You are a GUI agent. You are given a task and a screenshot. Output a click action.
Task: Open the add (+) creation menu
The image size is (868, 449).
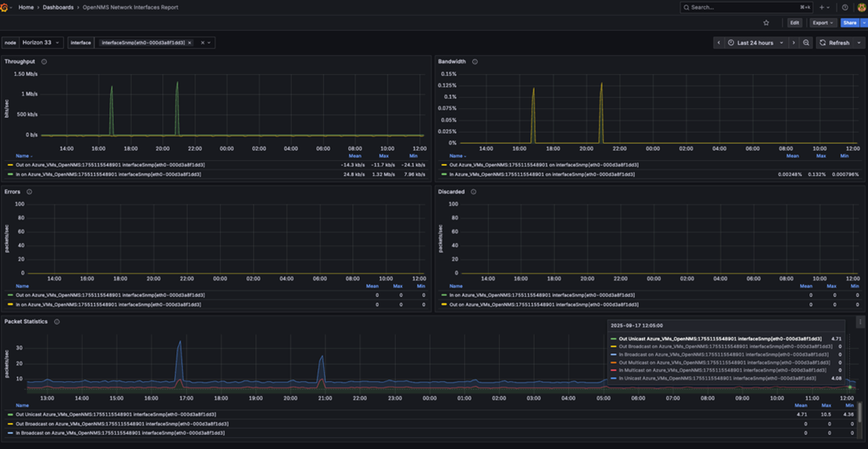[x=822, y=7]
